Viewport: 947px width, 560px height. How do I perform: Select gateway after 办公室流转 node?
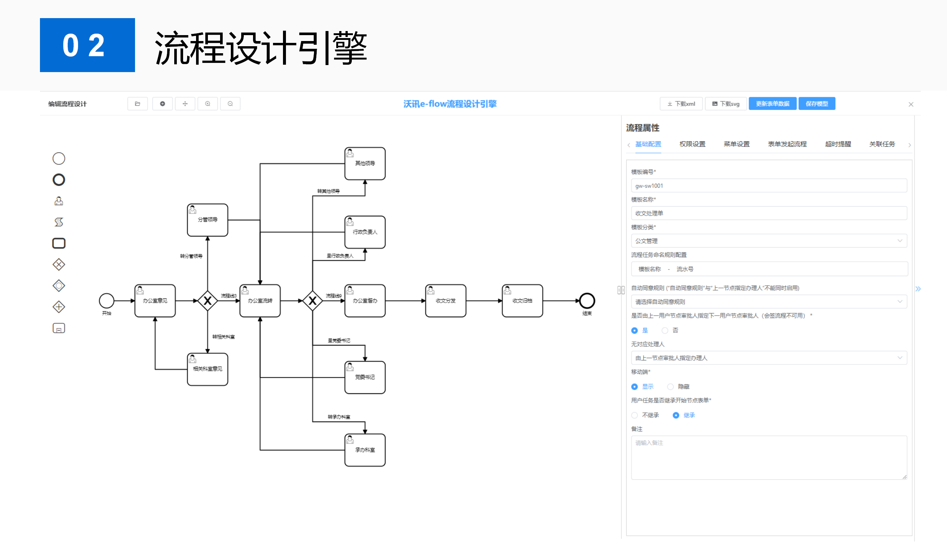pyautogui.click(x=313, y=301)
